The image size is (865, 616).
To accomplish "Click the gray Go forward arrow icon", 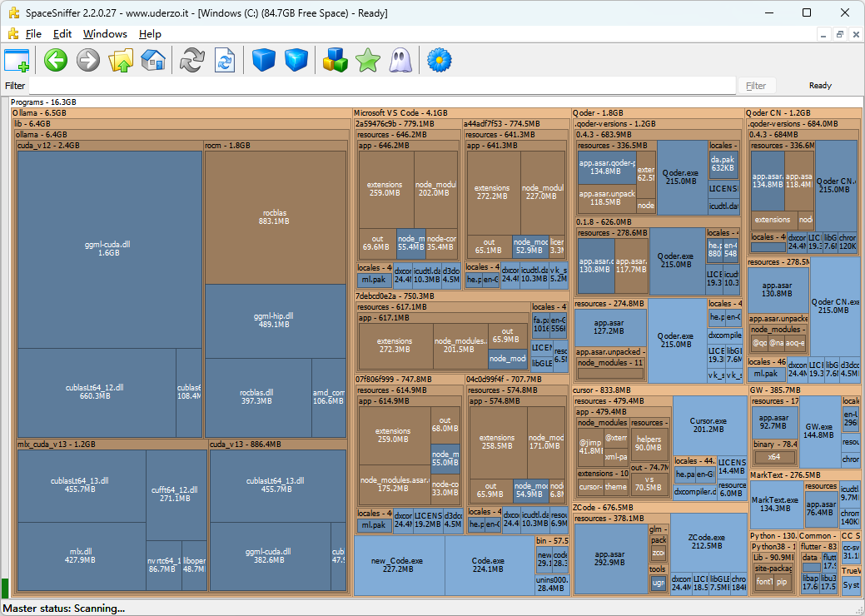I will coord(88,60).
